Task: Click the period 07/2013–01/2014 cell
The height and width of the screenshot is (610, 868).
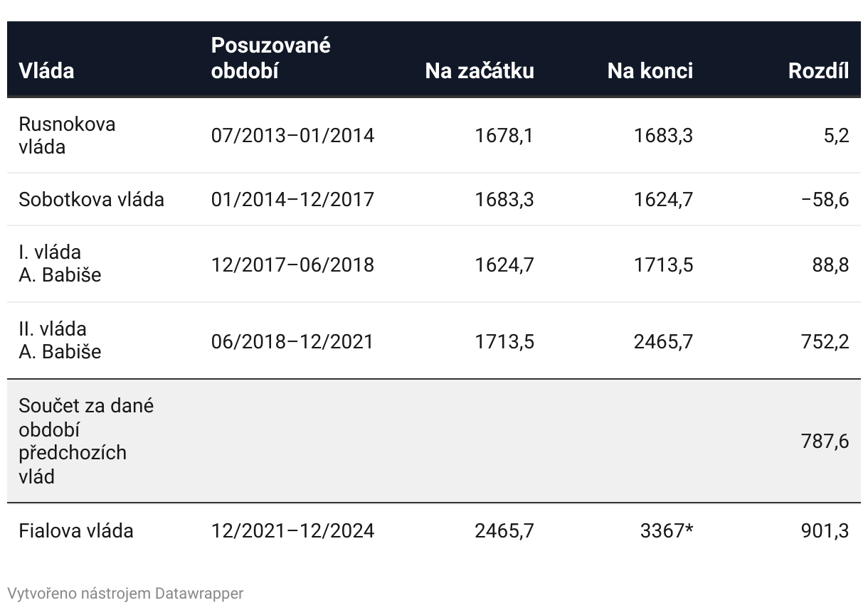Action: (x=292, y=135)
